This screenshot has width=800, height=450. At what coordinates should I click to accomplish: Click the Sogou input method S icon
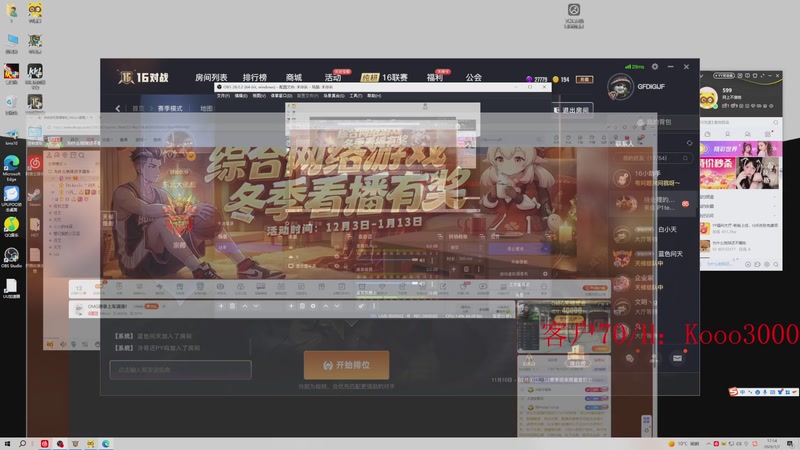coord(734,391)
